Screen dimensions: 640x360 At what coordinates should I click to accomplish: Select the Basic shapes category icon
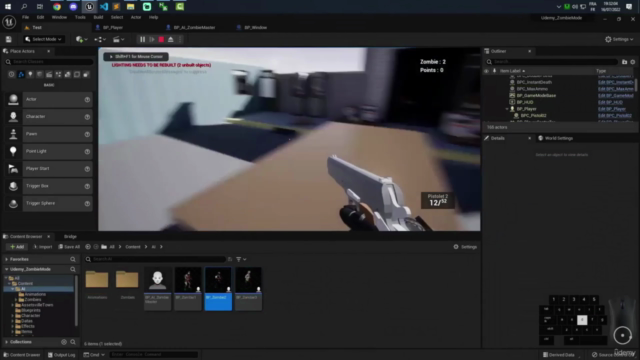click(x=21, y=75)
